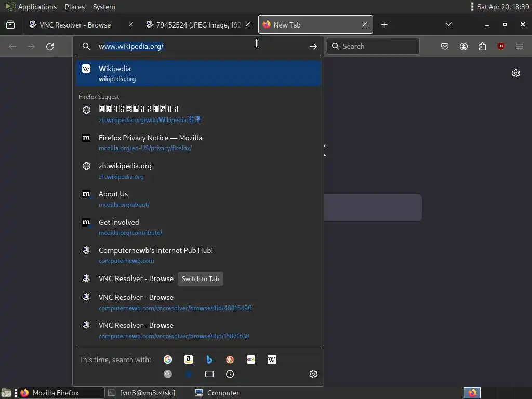Viewport: 532px width, 399px height.
Task: Open VNC Resolver suggestion with id 48815490
Action: tap(198, 302)
